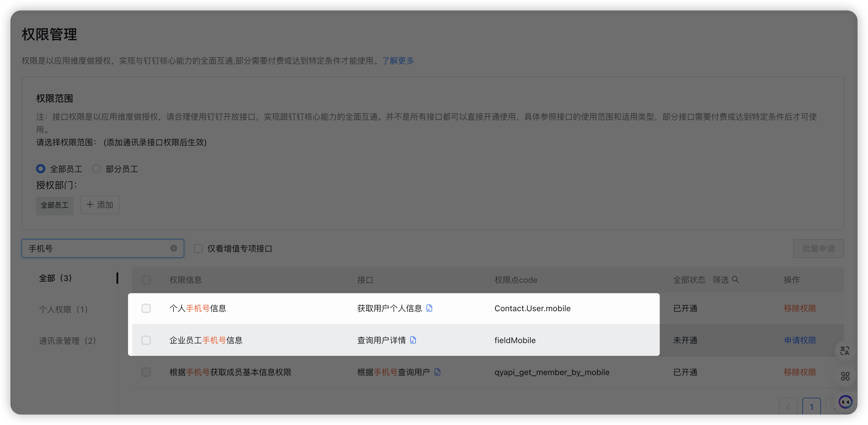Check the 个人手机号信息 row checkbox
Screen dimensions: 868x425
[x=146, y=308]
